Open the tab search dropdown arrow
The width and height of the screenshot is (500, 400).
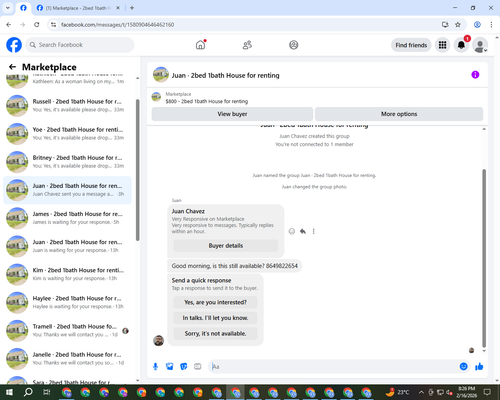8,8
